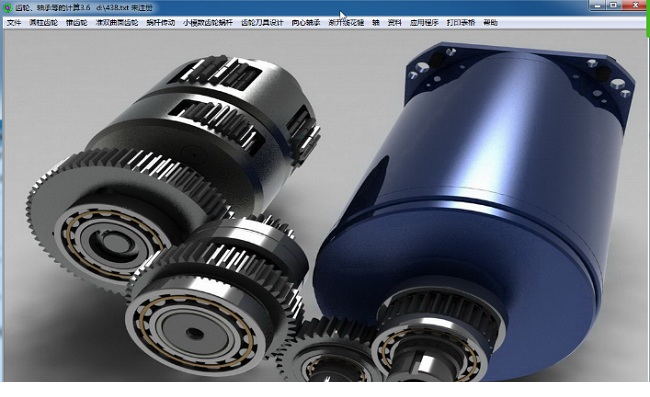The image size is (650, 397).
Task: Click the window title bar text
Action: tap(84, 8)
